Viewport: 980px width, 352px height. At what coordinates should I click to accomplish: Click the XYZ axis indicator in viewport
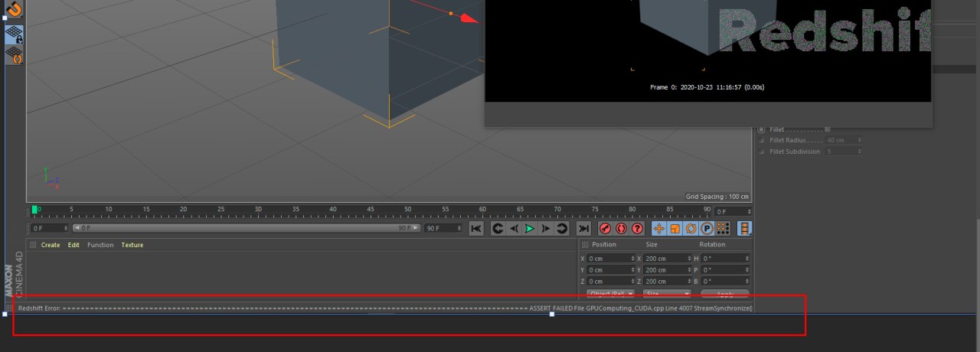(51, 179)
